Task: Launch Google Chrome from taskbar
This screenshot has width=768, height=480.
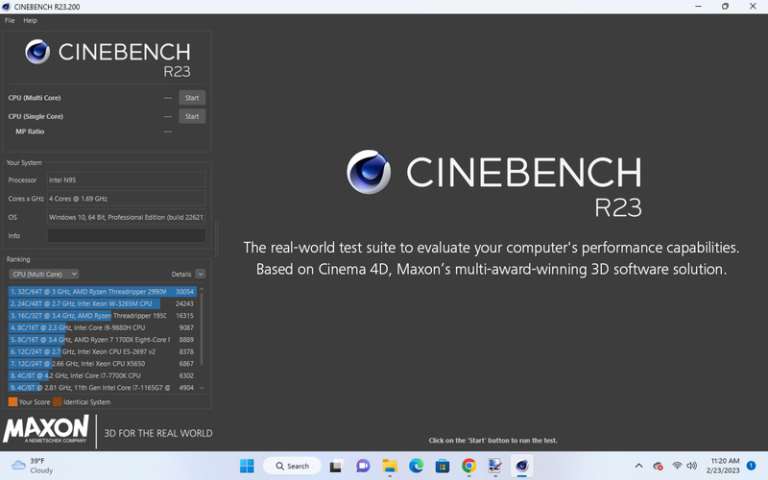Action: (x=469, y=466)
